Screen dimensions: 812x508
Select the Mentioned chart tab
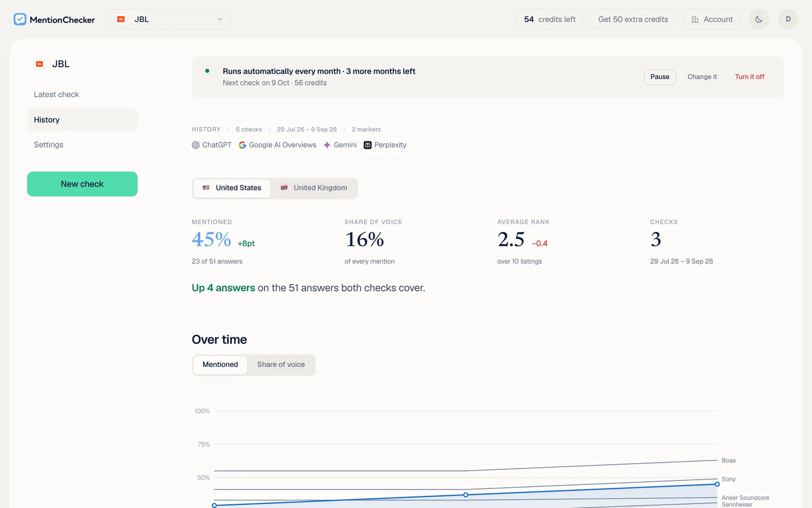coord(220,365)
